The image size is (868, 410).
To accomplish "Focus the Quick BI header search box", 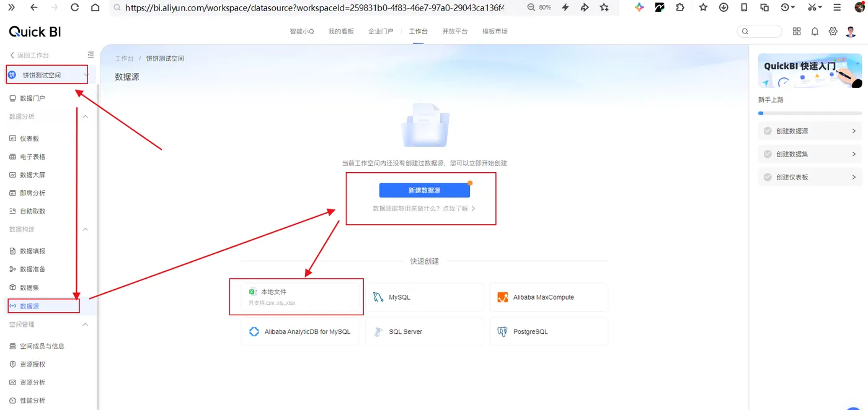I will 759,32.
